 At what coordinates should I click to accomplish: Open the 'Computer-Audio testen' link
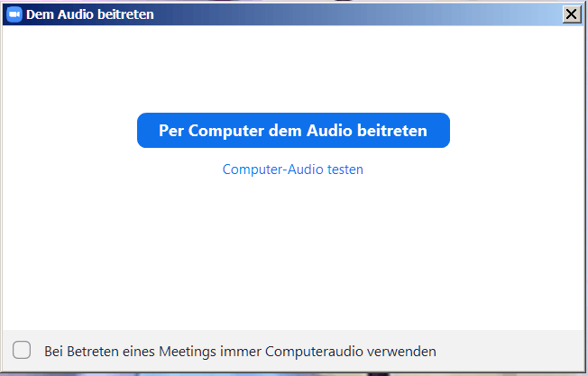[x=293, y=170]
